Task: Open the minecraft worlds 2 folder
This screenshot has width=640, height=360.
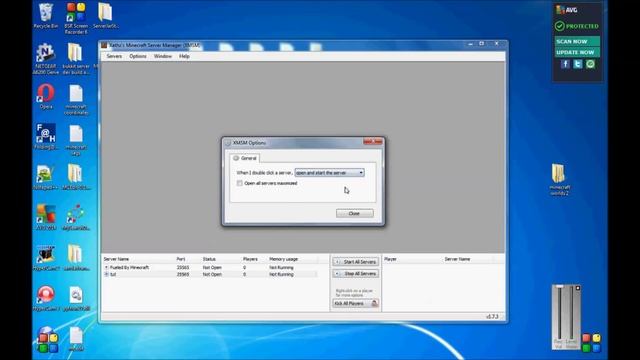Action: coord(559,180)
